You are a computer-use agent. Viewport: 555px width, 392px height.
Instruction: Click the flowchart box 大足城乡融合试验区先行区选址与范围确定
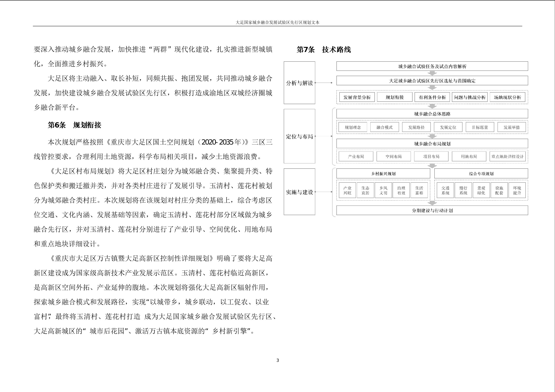click(x=432, y=81)
